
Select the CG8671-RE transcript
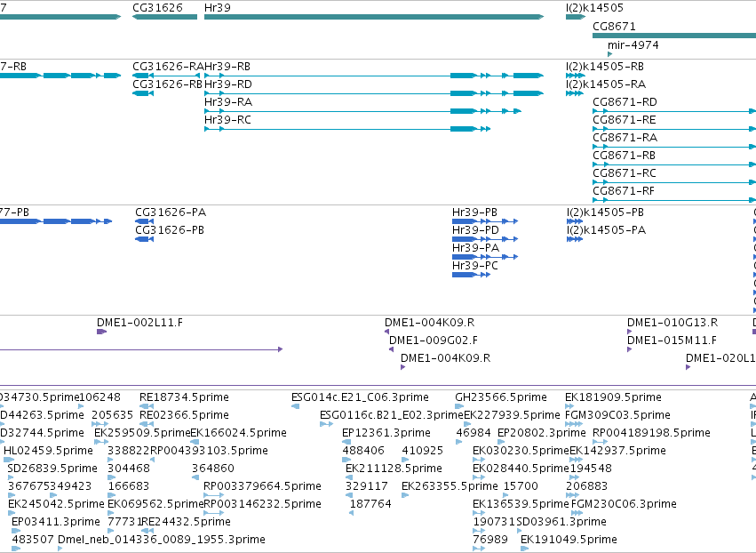tap(625, 120)
